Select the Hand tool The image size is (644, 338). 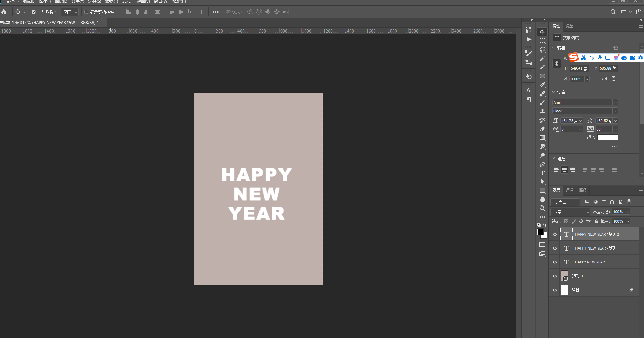coord(542,199)
